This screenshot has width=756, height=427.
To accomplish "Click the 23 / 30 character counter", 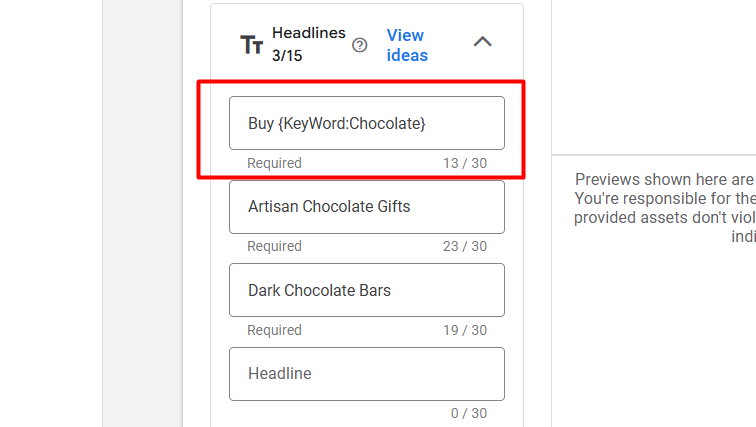I will [465, 246].
